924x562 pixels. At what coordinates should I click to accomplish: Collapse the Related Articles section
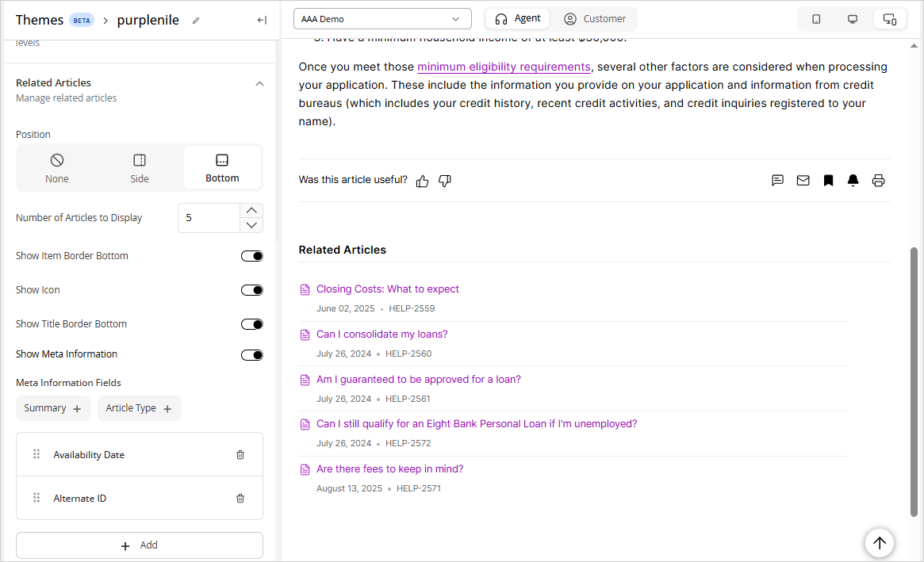[x=259, y=83]
